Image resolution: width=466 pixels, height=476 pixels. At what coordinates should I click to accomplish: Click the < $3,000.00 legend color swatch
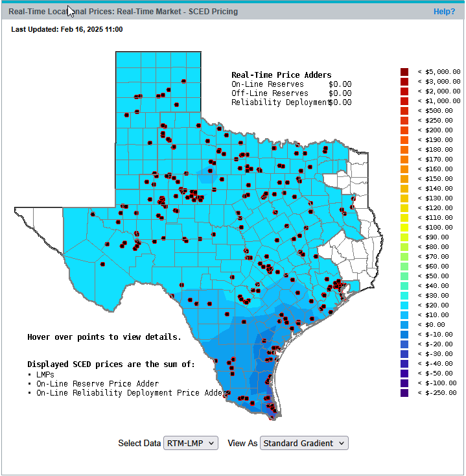tap(404, 82)
